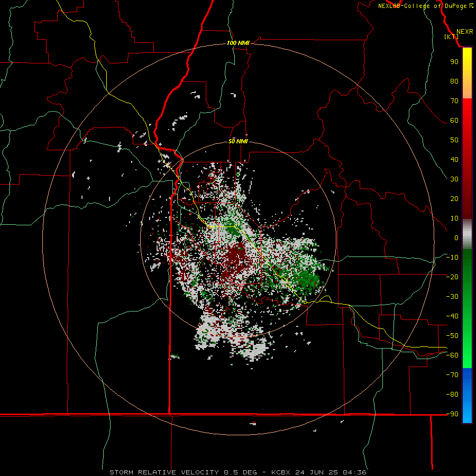
Task: Click the "-10" value on velocity scale
Action: click(452, 258)
